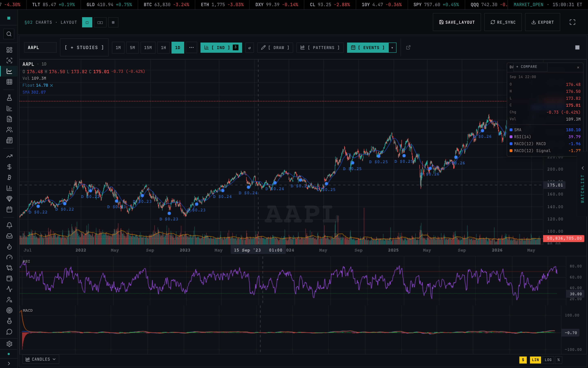The height and width of the screenshot is (368, 588).
Task: Open the PATTERNS button
Action: click(x=320, y=48)
